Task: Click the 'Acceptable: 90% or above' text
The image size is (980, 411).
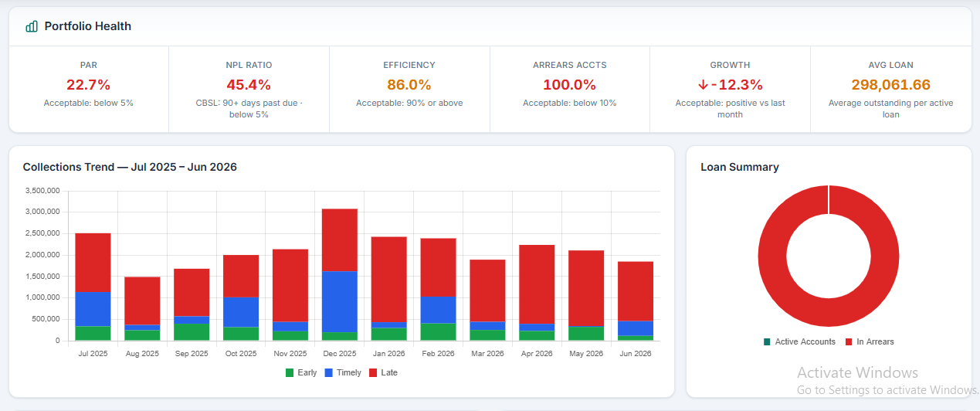Action: [x=409, y=103]
